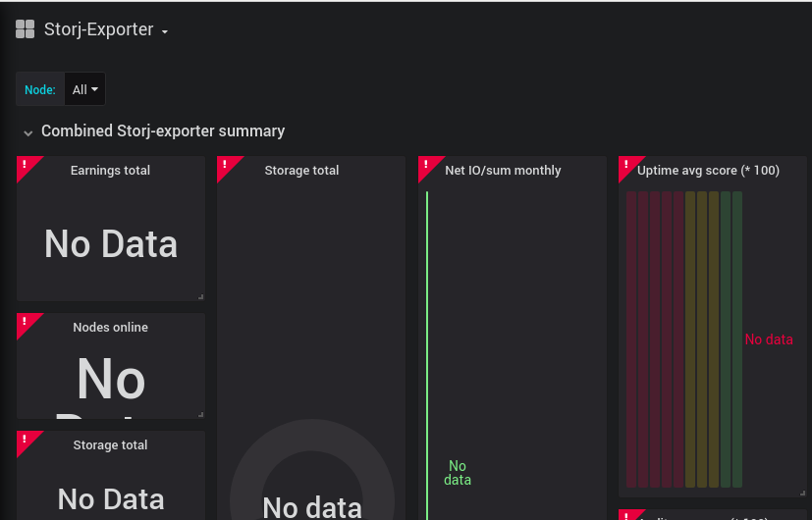Open the Earnings total panel title menu
This screenshot has width=812, height=520.
(x=110, y=171)
